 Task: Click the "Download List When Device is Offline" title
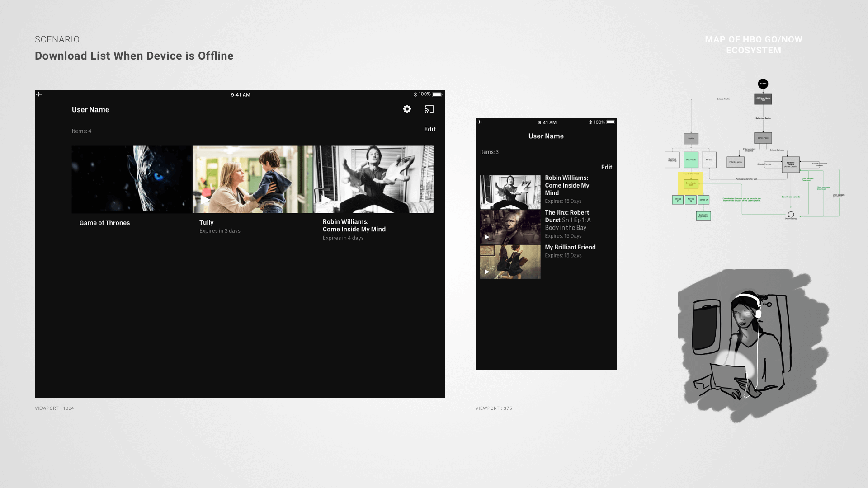[134, 56]
